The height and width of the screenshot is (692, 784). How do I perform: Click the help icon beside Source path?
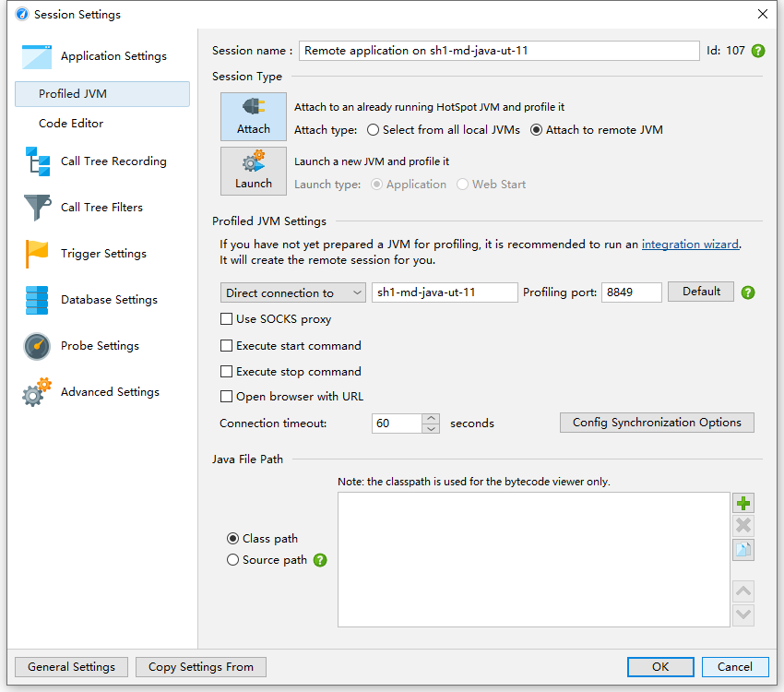click(x=320, y=560)
